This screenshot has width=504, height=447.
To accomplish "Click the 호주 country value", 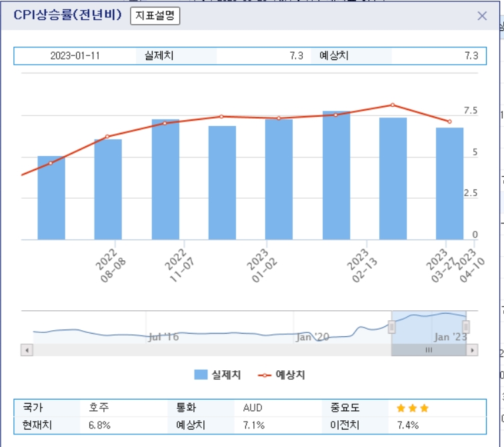I will point(99,408).
